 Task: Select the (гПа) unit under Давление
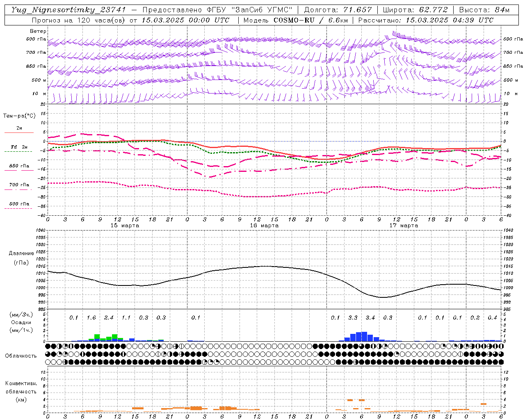[x=21, y=263]
